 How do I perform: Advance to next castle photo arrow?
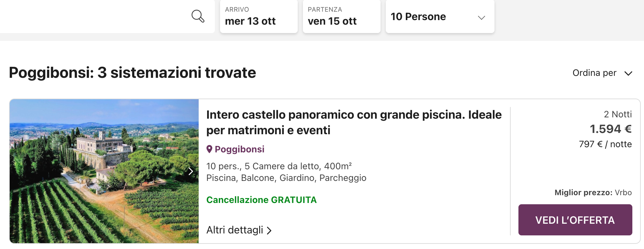click(191, 171)
